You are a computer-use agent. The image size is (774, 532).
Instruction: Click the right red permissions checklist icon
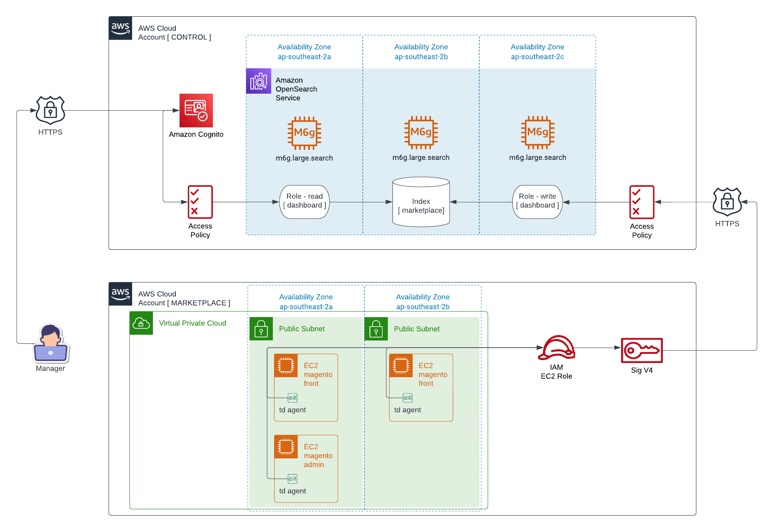tap(642, 202)
